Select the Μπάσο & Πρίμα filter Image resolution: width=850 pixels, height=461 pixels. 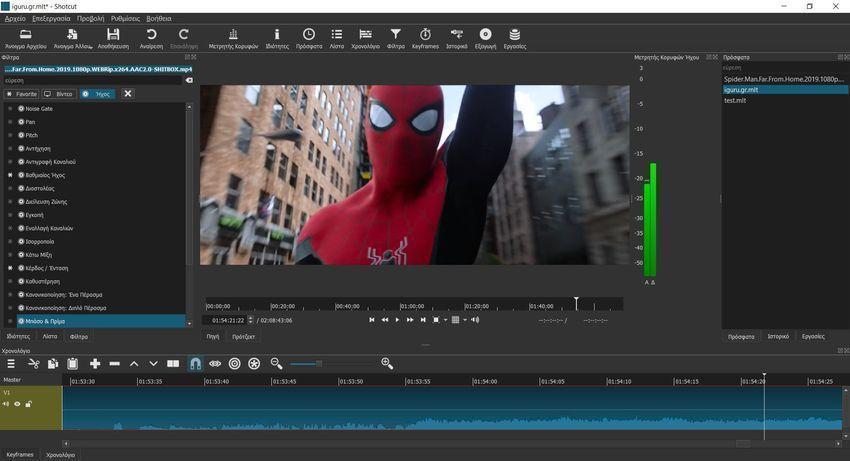(101, 321)
